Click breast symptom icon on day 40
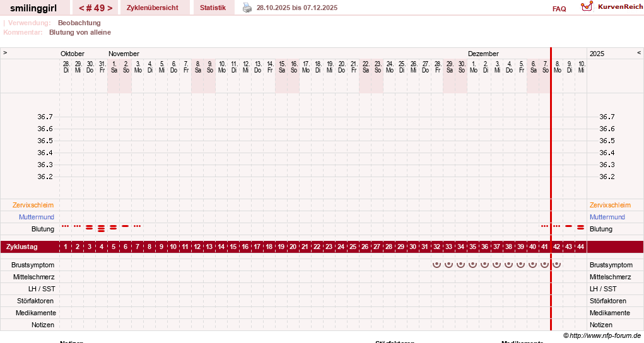The image size is (644, 343). coord(533,265)
